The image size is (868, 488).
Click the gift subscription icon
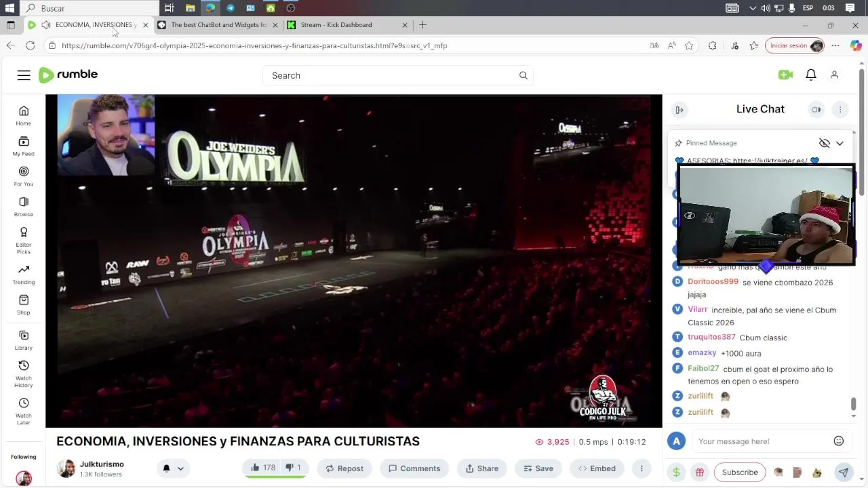point(700,472)
